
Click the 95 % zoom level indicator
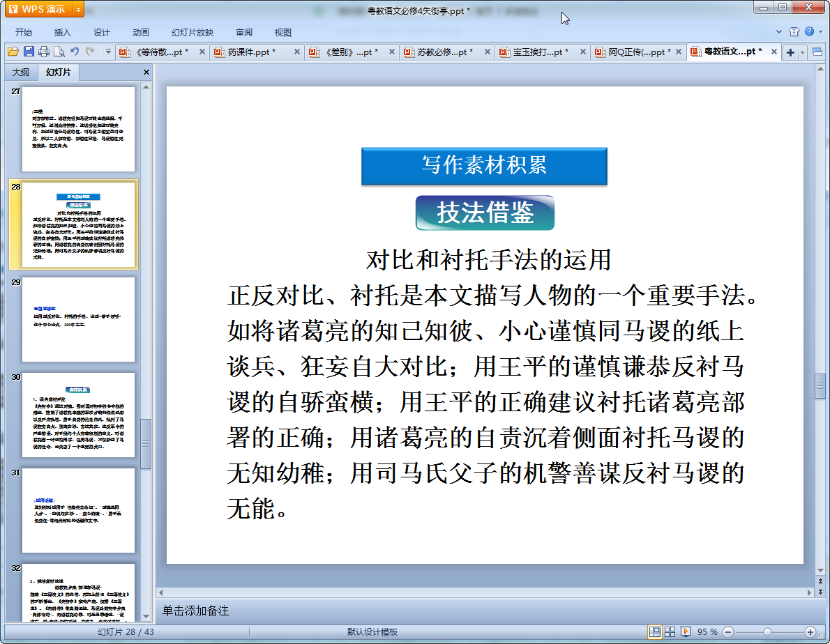(707, 632)
